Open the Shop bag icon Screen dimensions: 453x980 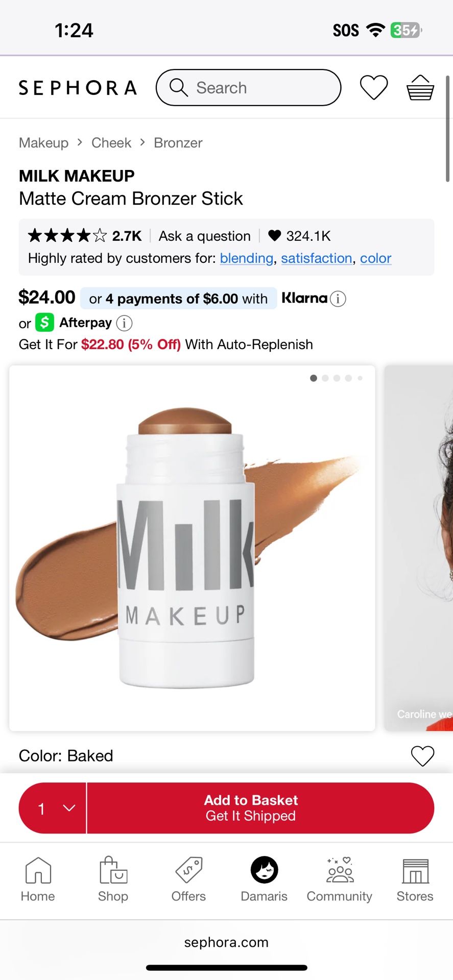pyautogui.click(x=113, y=879)
